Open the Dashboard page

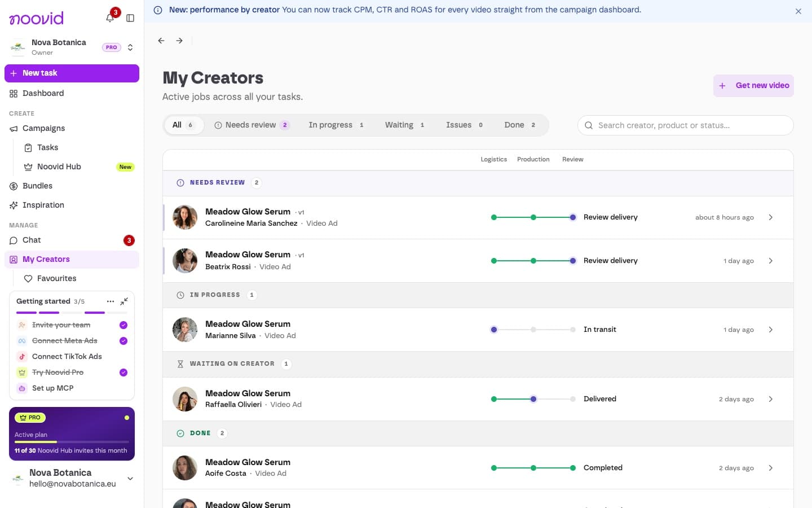[x=72, y=93]
